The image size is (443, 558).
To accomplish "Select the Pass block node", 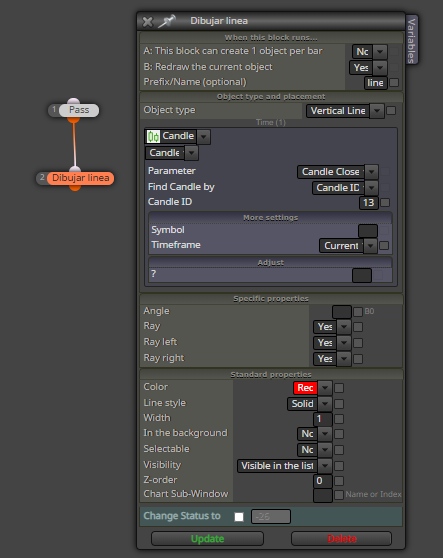I will click(x=79, y=110).
